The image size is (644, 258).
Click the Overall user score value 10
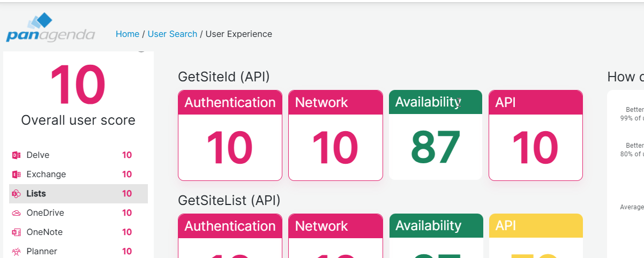click(78, 85)
